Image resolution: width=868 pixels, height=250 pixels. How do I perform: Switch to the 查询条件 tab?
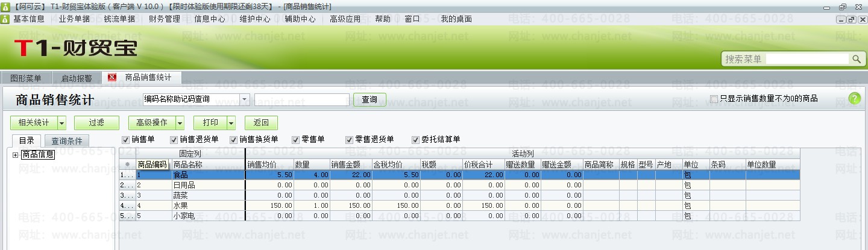(67, 141)
